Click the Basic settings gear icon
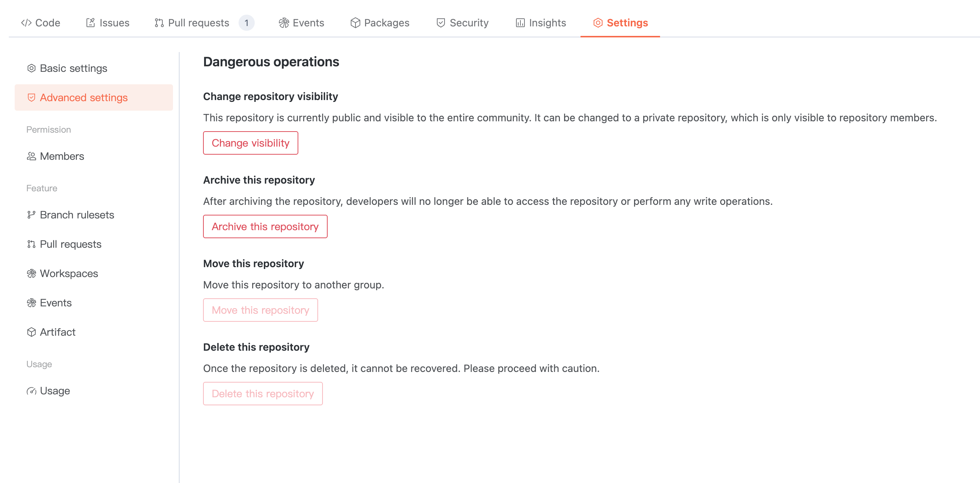980x483 pixels. pos(31,68)
